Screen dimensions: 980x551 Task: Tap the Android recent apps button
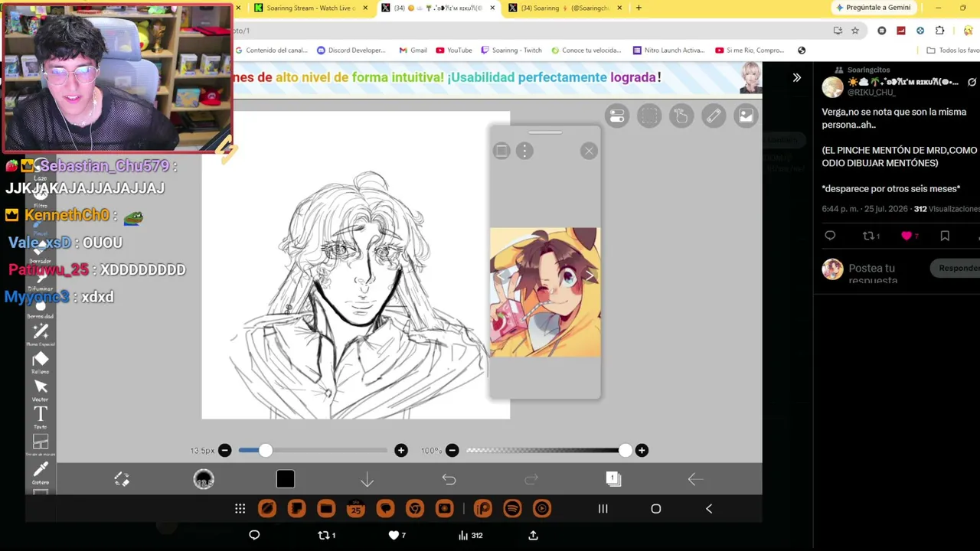[x=603, y=509]
